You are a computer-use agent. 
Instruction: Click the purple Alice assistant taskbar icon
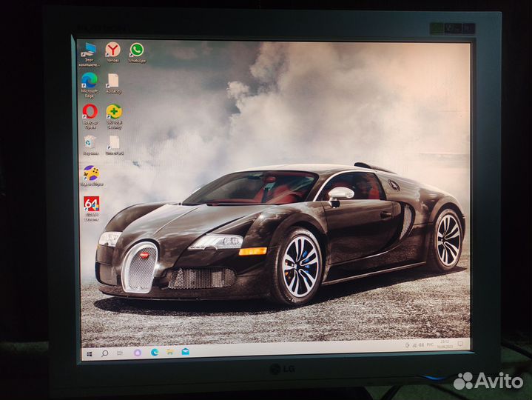pyautogui.click(x=138, y=353)
